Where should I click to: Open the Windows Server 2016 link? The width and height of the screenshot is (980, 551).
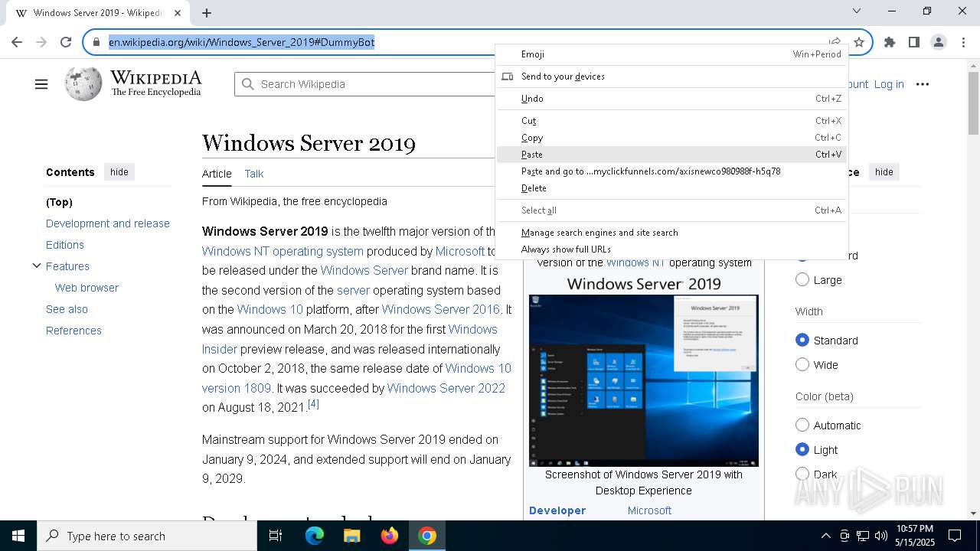point(441,309)
